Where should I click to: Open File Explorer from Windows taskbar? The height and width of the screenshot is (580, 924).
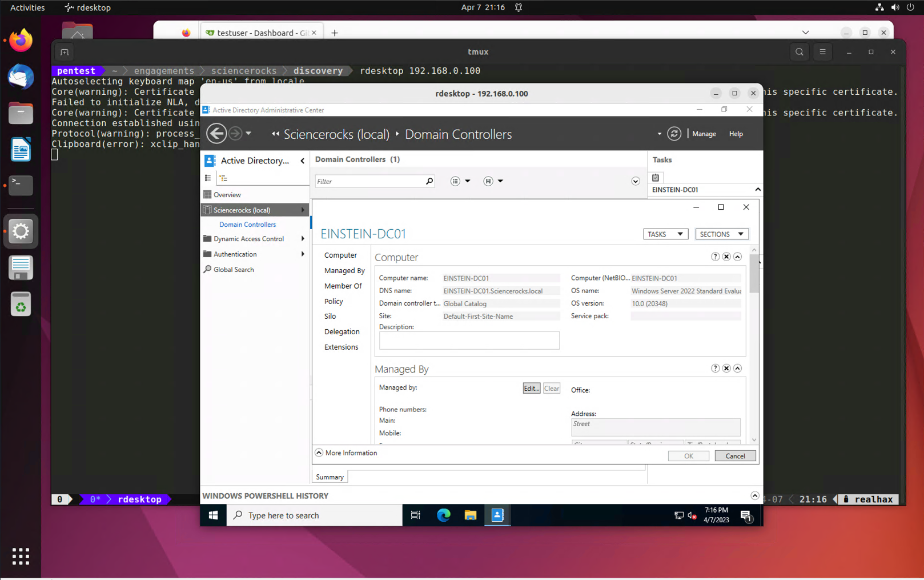[470, 515]
